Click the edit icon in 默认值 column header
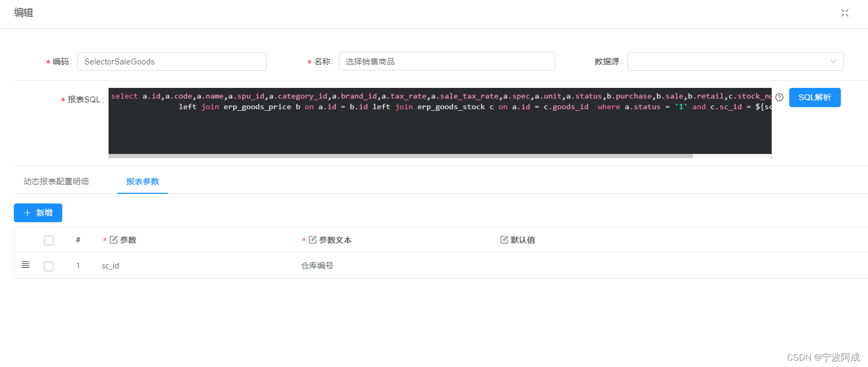 tap(504, 240)
